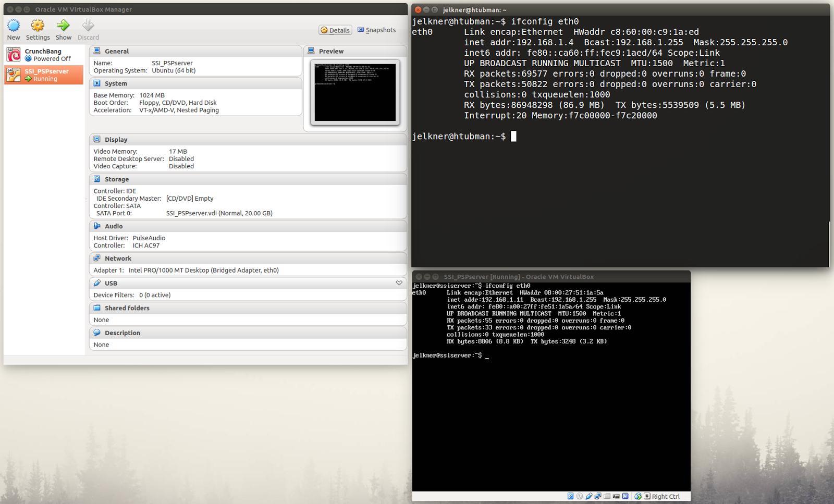Open the Network section header link
The image size is (834, 504).
pos(118,259)
